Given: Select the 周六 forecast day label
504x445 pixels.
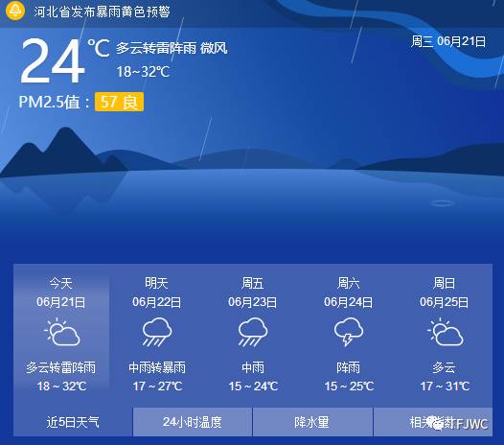Looking at the screenshot, I should [x=349, y=283].
